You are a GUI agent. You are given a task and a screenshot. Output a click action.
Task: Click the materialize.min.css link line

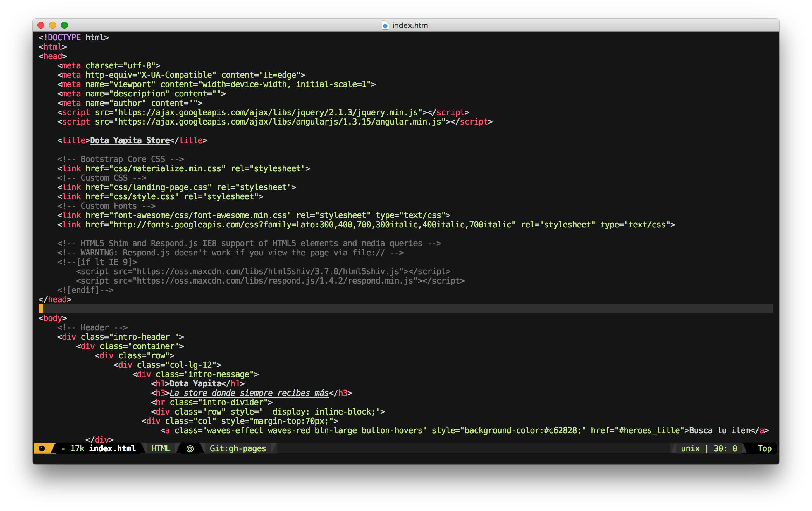(184, 169)
